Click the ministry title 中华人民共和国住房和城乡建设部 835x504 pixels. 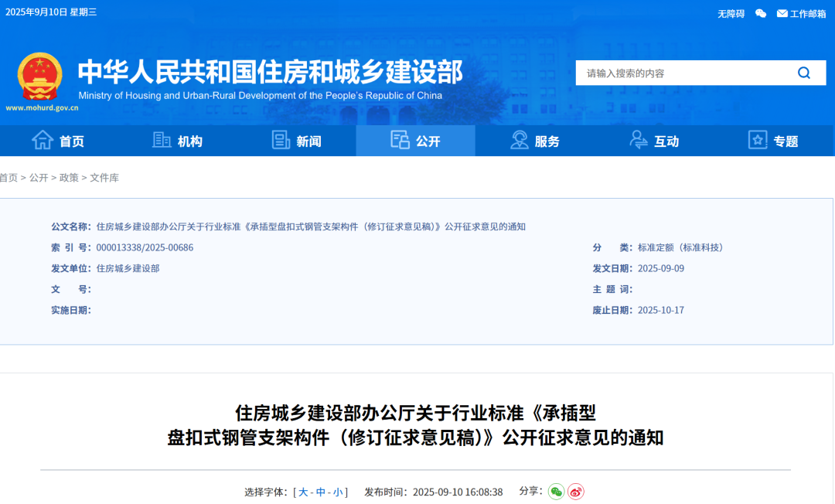[x=271, y=72]
